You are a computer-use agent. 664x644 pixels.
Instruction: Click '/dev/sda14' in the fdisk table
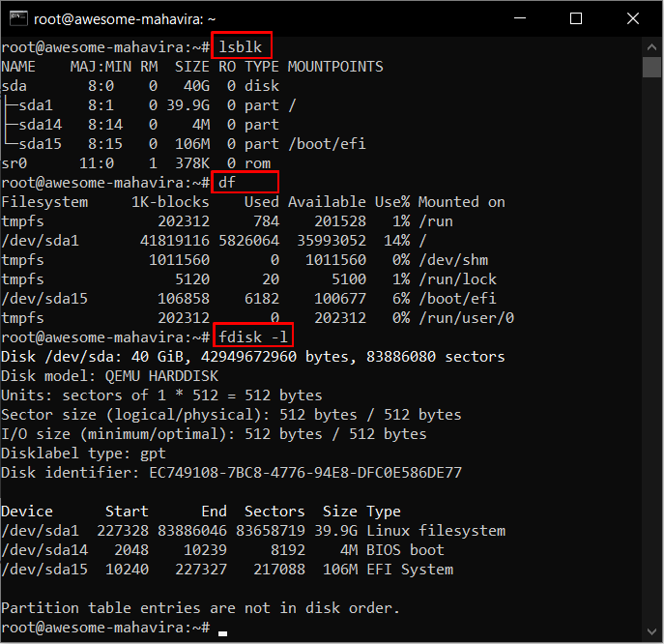(44, 550)
